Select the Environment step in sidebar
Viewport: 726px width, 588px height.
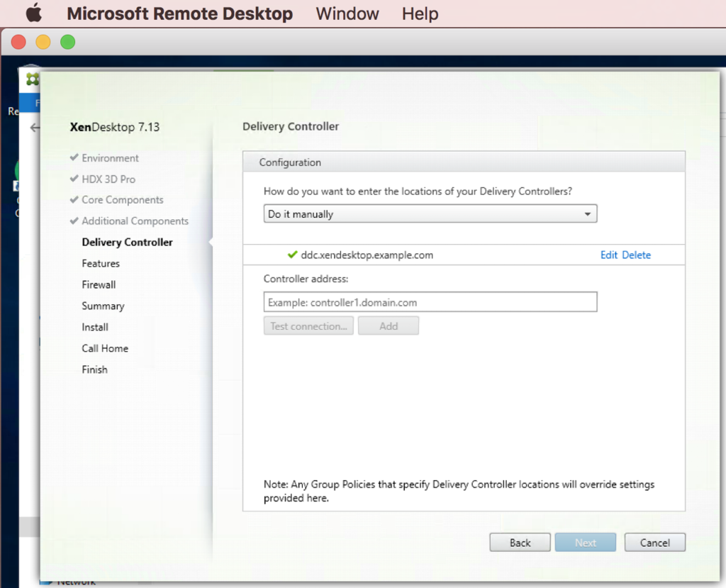coord(110,158)
